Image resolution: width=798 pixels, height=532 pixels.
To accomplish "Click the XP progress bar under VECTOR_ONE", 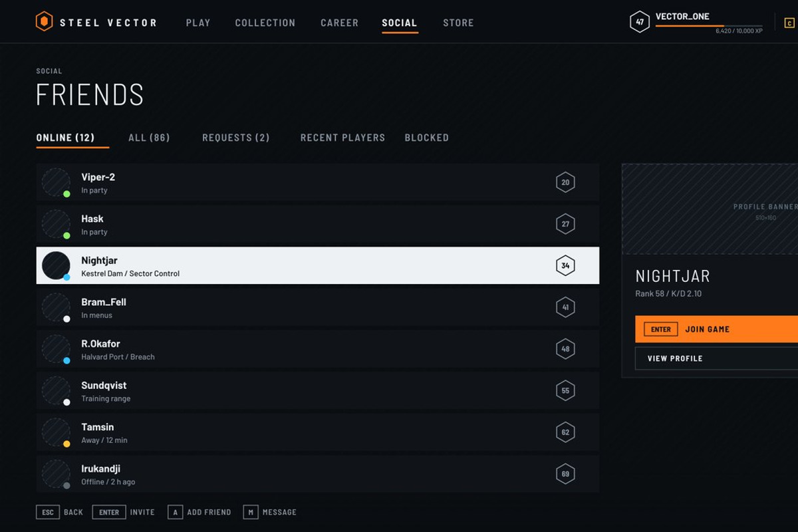I will pos(709,26).
